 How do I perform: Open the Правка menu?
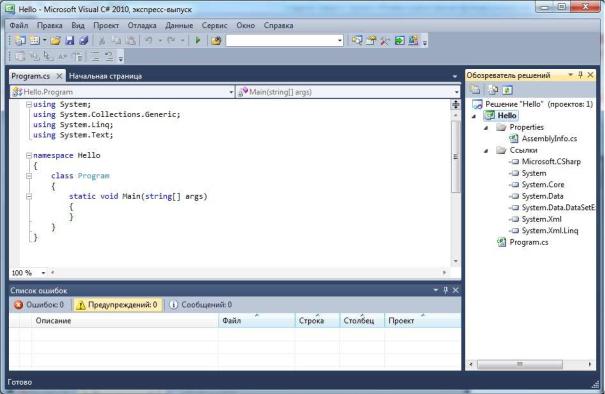tap(49, 25)
